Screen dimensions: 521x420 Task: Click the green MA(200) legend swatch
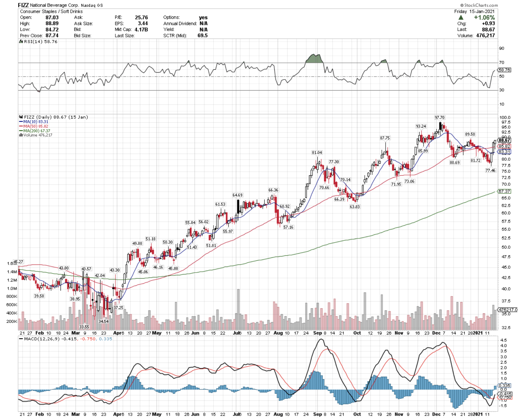21,131
